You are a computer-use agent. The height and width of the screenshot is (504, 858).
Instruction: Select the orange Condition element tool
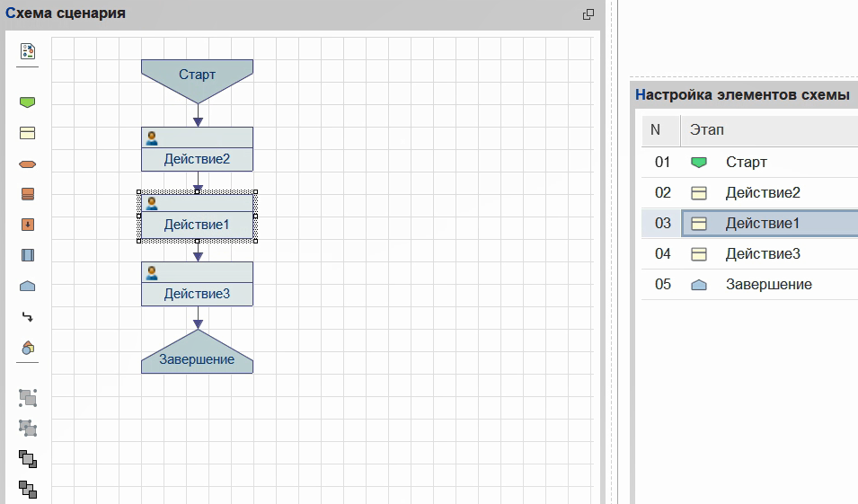pos(27,164)
